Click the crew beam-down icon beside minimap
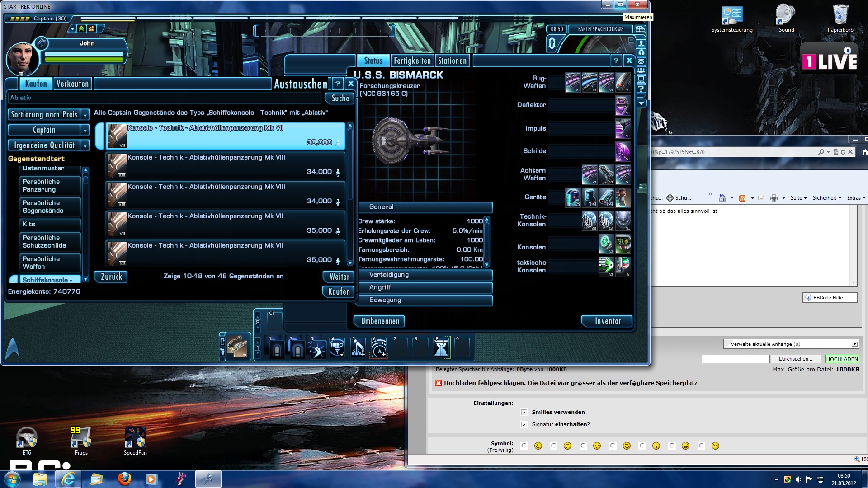Viewport: 868px width, 488px height. pos(552,44)
